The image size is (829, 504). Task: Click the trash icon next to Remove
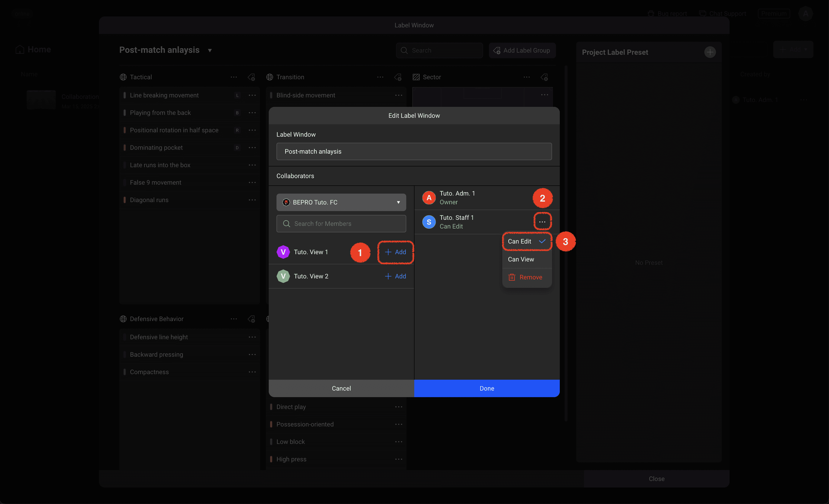click(512, 277)
